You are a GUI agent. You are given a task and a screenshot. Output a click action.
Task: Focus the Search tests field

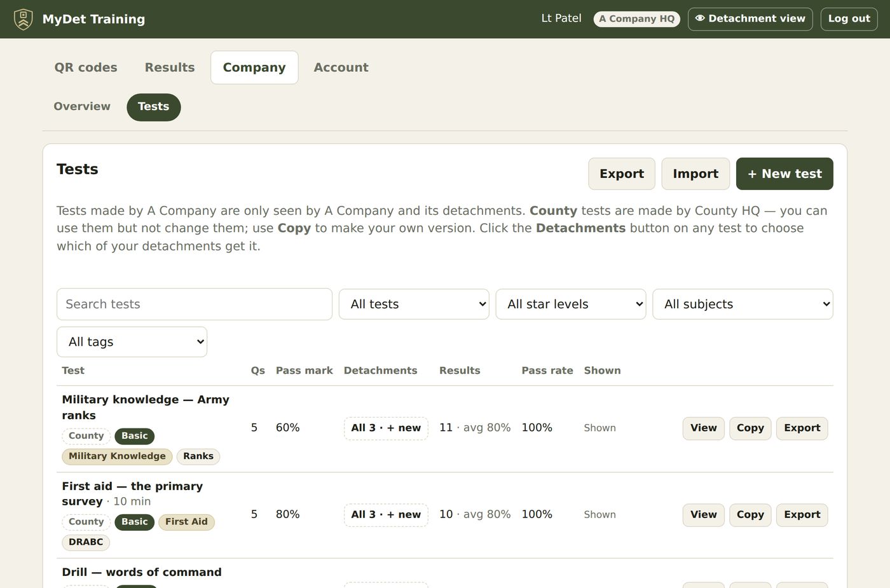click(195, 304)
